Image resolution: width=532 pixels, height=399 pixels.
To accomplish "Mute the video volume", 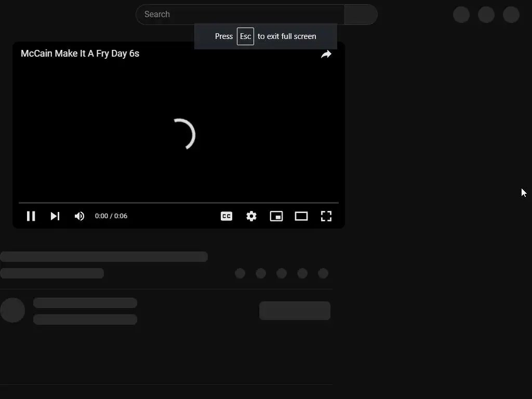I will pyautogui.click(x=79, y=216).
